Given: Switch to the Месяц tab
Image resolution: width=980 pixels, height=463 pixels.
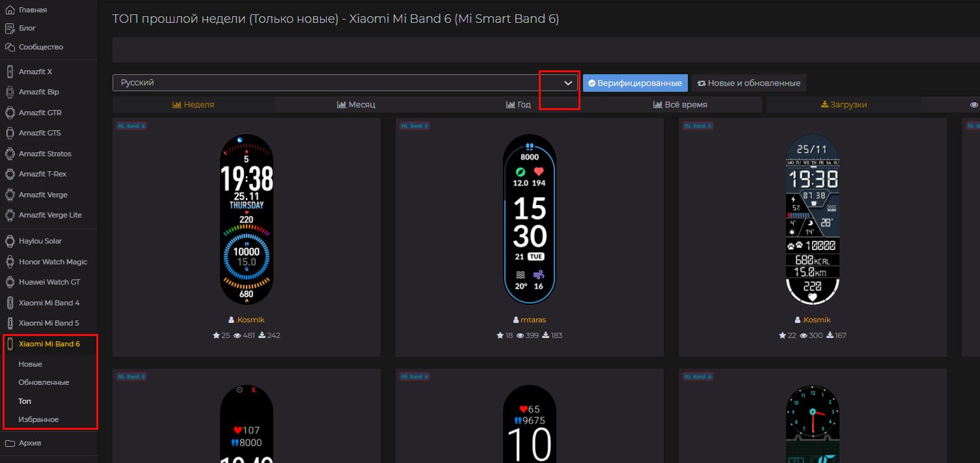Looking at the screenshot, I should point(356,105).
